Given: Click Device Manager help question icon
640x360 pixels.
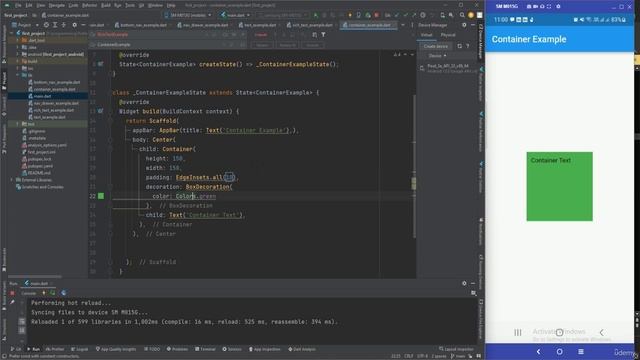Looking at the screenshot, I should [468, 46].
